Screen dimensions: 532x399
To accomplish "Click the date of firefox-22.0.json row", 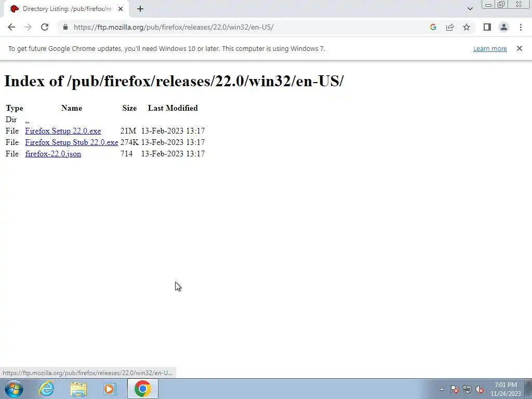I will click(x=172, y=154).
